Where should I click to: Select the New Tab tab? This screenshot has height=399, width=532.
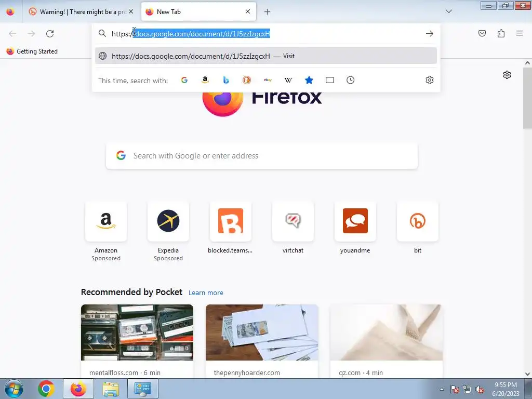(198, 12)
